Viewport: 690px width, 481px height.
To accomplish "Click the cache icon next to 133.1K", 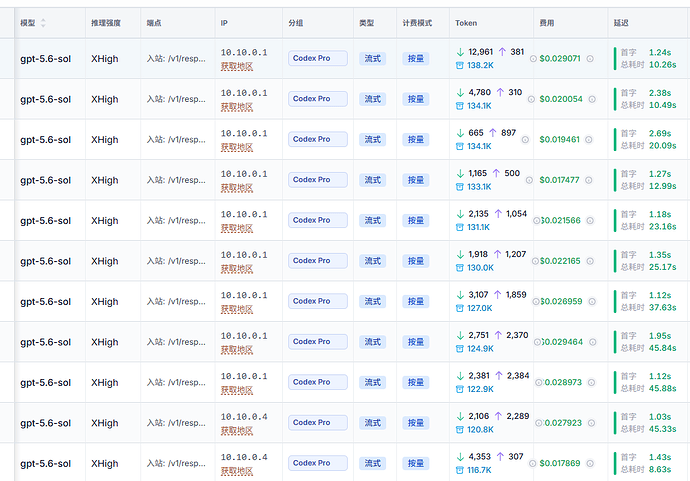I will click(x=459, y=187).
